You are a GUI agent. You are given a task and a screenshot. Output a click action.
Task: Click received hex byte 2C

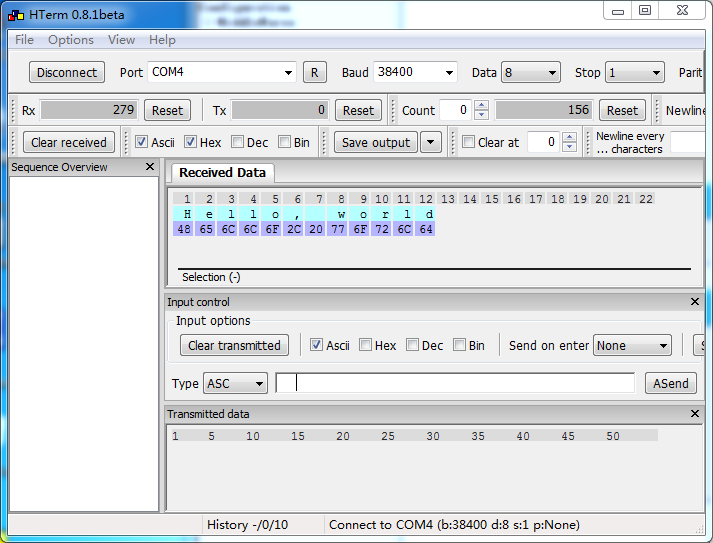pyautogui.click(x=294, y=229)
